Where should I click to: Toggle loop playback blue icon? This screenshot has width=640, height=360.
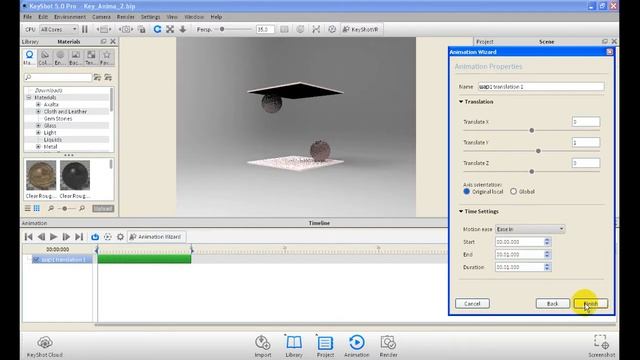(x=95, y=237)
